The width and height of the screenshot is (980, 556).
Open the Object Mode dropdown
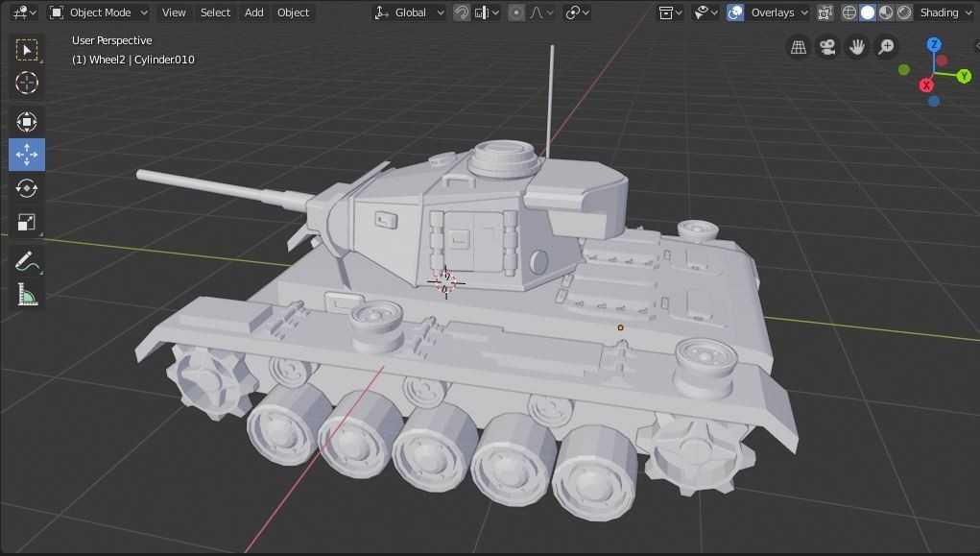[x=99, y=12]
